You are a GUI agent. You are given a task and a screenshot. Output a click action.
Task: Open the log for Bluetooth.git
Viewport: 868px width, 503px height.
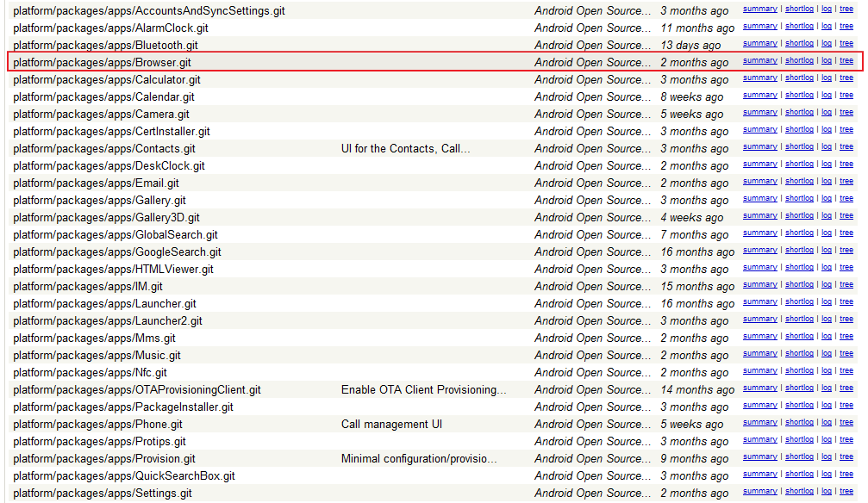point(827,43)
